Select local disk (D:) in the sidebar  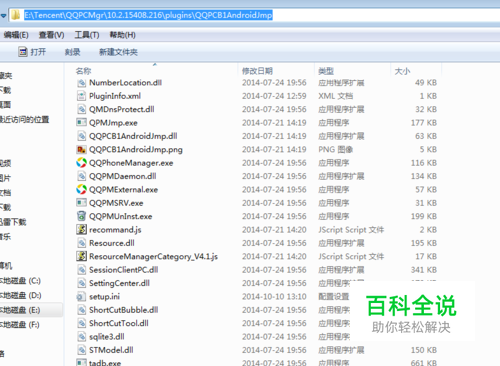click(20, 295)
